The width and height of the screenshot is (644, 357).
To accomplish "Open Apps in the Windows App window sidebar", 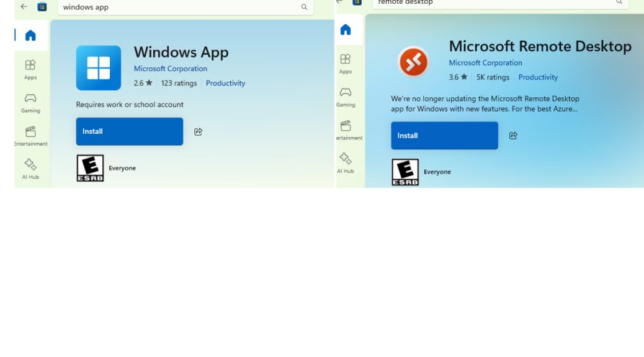I will [30, 69].
